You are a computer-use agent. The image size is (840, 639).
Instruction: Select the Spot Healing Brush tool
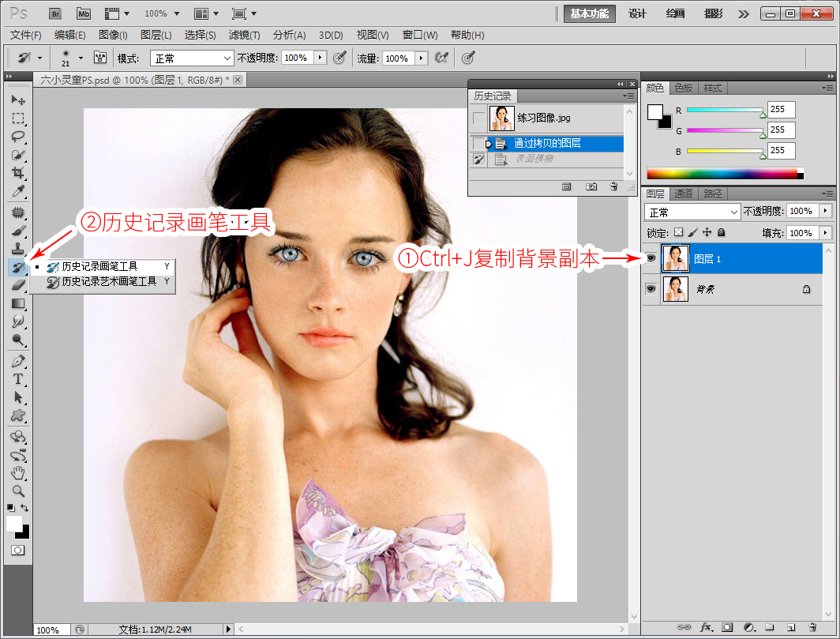[18, 212]
